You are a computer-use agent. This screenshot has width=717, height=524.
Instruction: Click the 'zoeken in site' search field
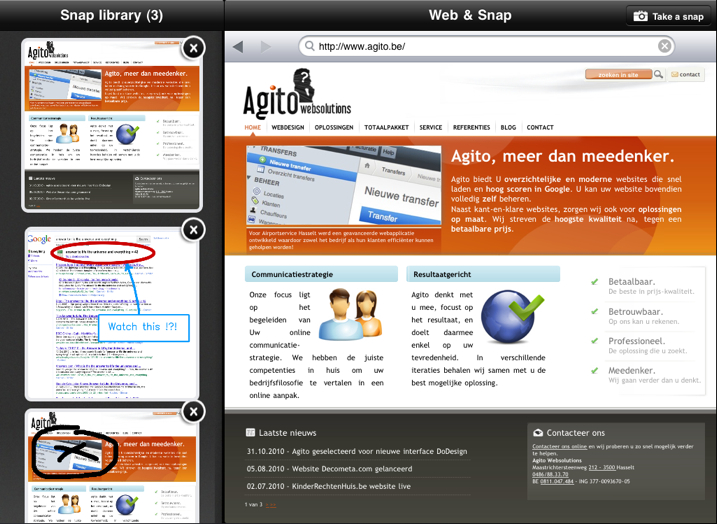click(x=618, y=75)
